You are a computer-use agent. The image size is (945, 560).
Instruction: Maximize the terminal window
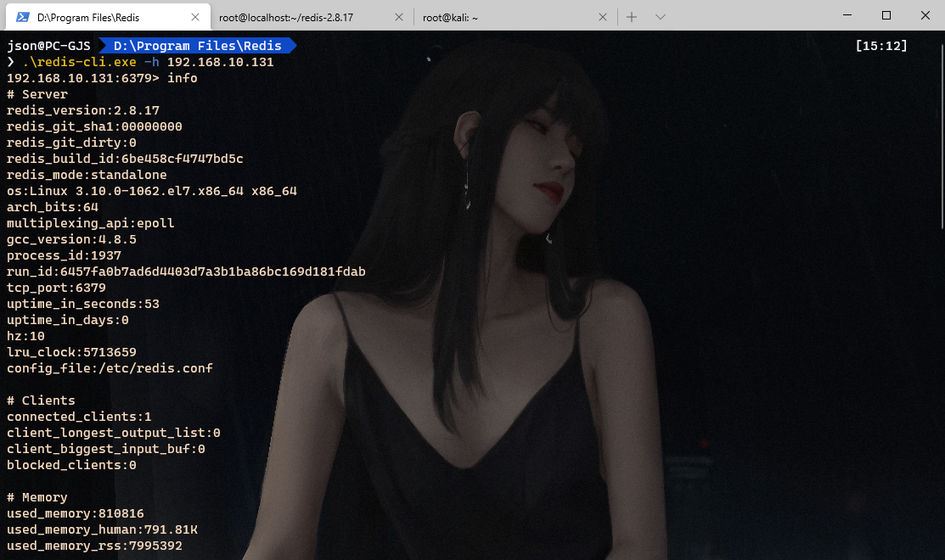(886, 15)
